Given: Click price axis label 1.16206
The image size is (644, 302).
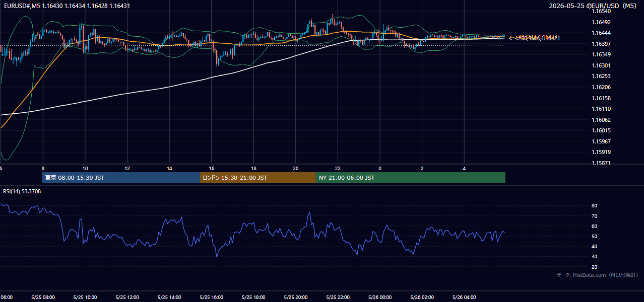Looking at the screenshot, I should [x=601, y=87].
